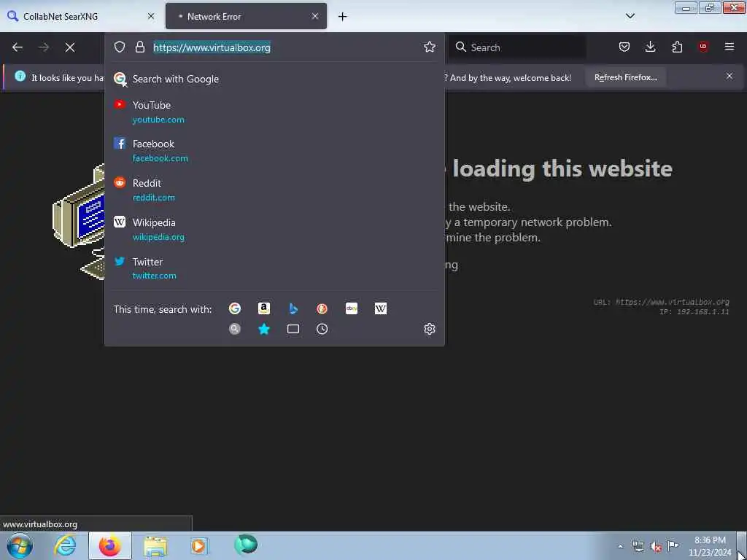The width and height of the screenshot is (747, 560).
Task: Open the Action Center flag icon
Action: click(673, 546)
